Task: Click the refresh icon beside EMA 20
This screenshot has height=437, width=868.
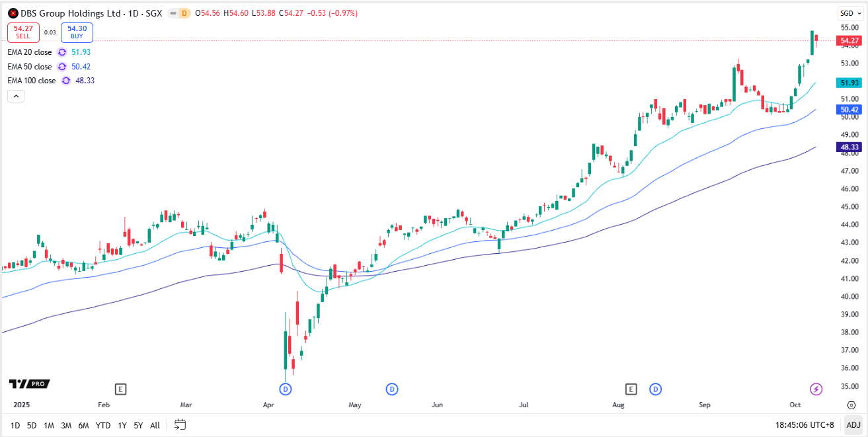Action: pyautogui.click(x=62, y=52)
